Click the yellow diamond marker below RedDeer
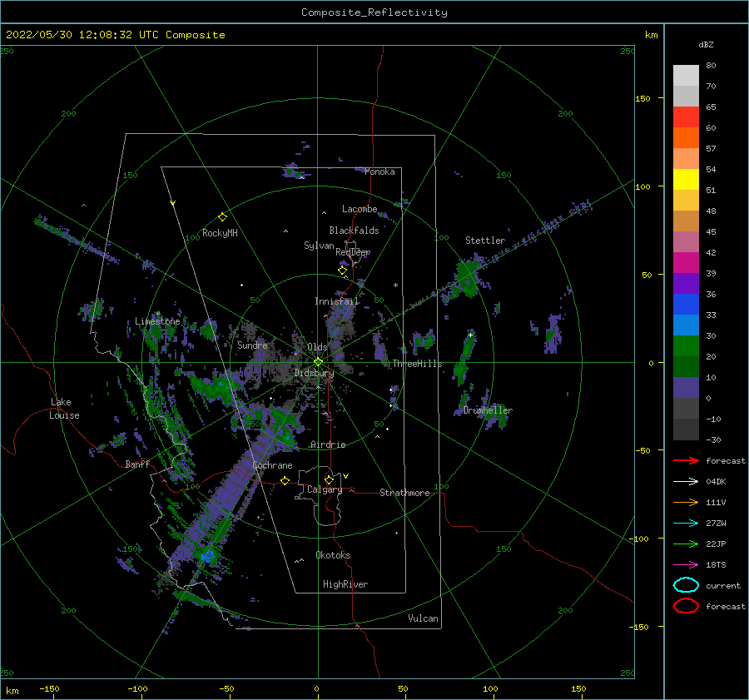This screenshot has width=749, height=700. point(342,271)
